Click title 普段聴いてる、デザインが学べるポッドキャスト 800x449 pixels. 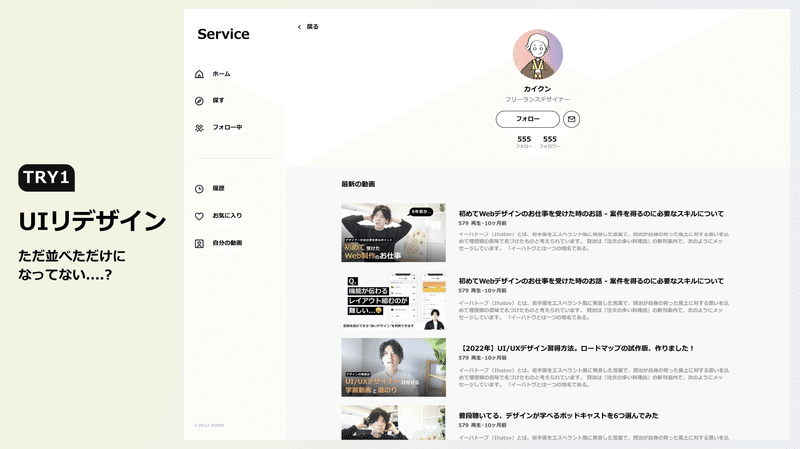pyautogui.click(x=558, y=416)
